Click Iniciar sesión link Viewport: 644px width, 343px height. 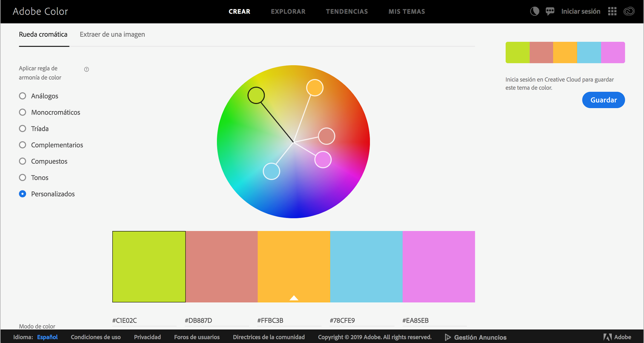pos(580,11)
